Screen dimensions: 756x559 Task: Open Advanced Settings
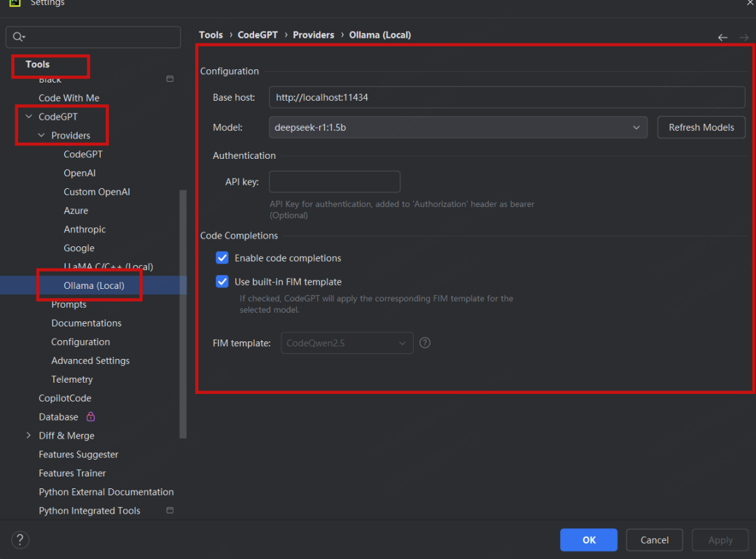click(90, 360)
